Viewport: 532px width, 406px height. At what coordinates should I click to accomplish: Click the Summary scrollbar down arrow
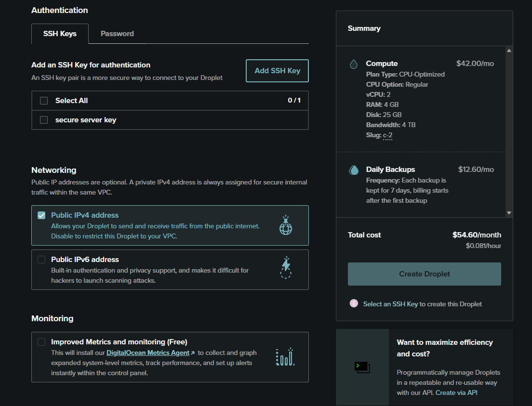pos(509,213)
